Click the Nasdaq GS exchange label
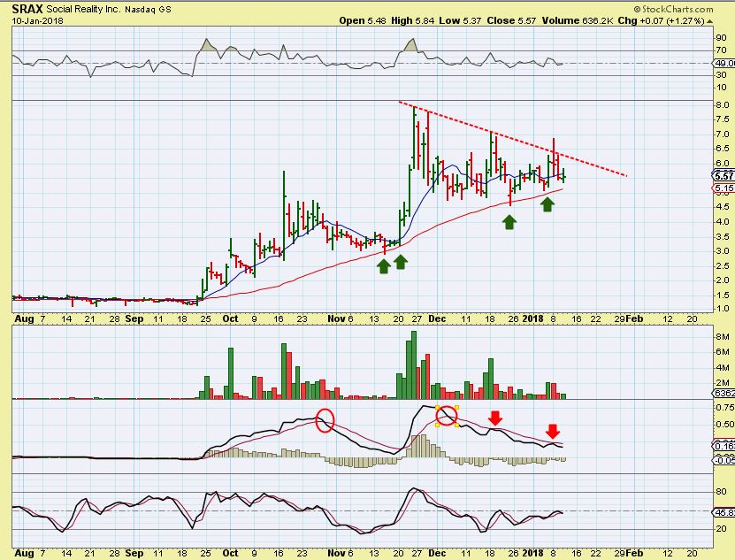This screenshot has width=735, height=560. (148, 10)
